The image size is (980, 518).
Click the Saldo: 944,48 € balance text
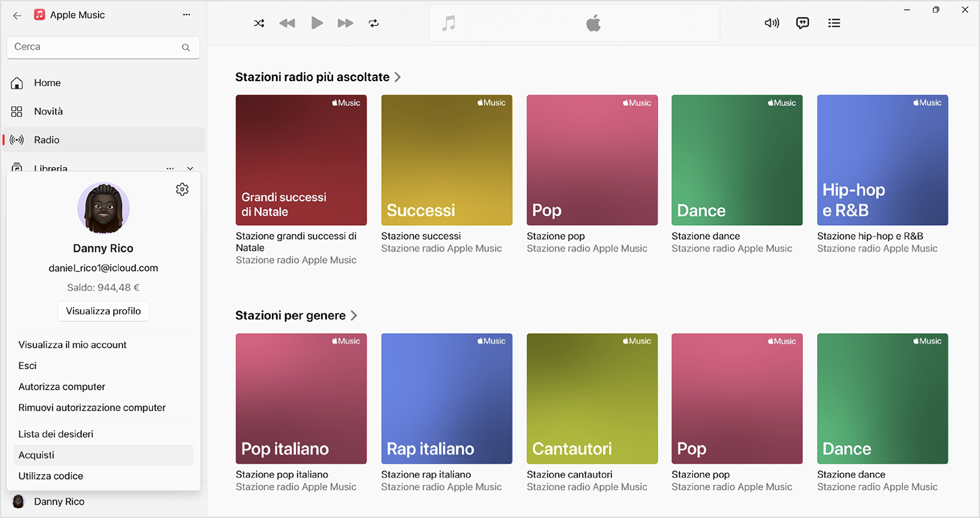pos(104,287)
